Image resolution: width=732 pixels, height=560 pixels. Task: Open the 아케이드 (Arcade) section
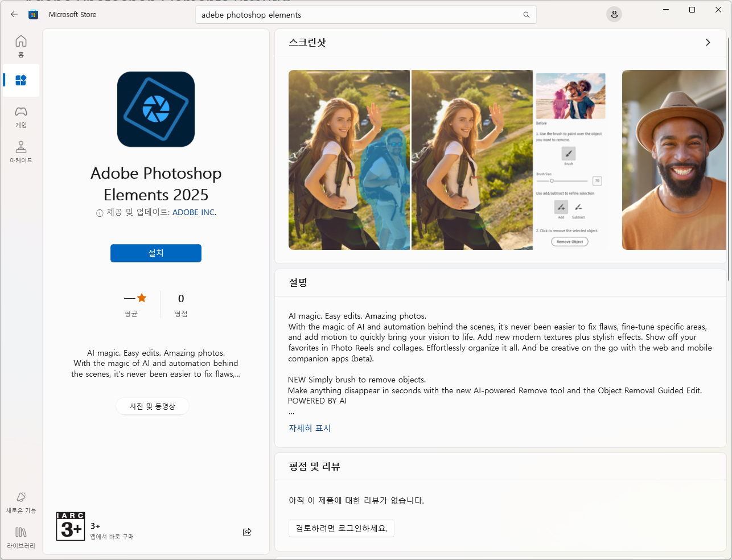tap(21, 152)
